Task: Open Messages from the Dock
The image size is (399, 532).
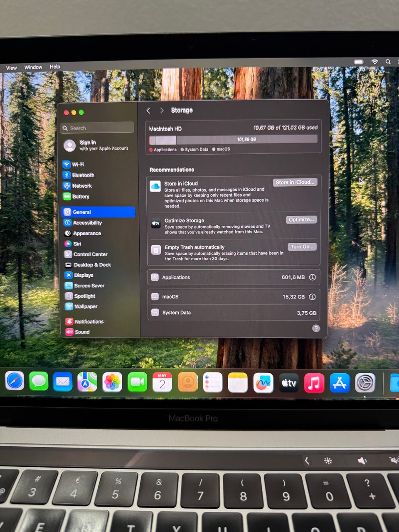Action: click(39, 381)
